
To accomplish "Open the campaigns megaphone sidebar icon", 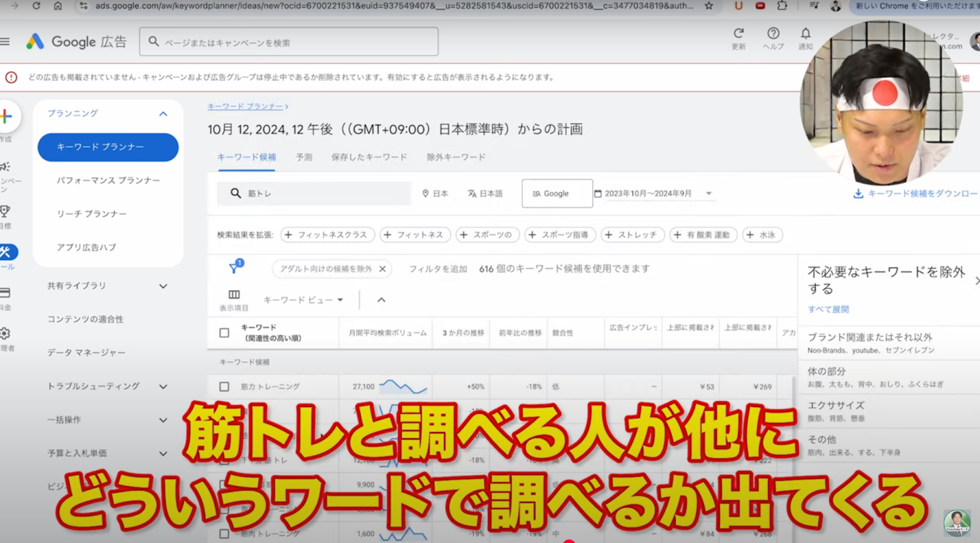I will [5, 167].
